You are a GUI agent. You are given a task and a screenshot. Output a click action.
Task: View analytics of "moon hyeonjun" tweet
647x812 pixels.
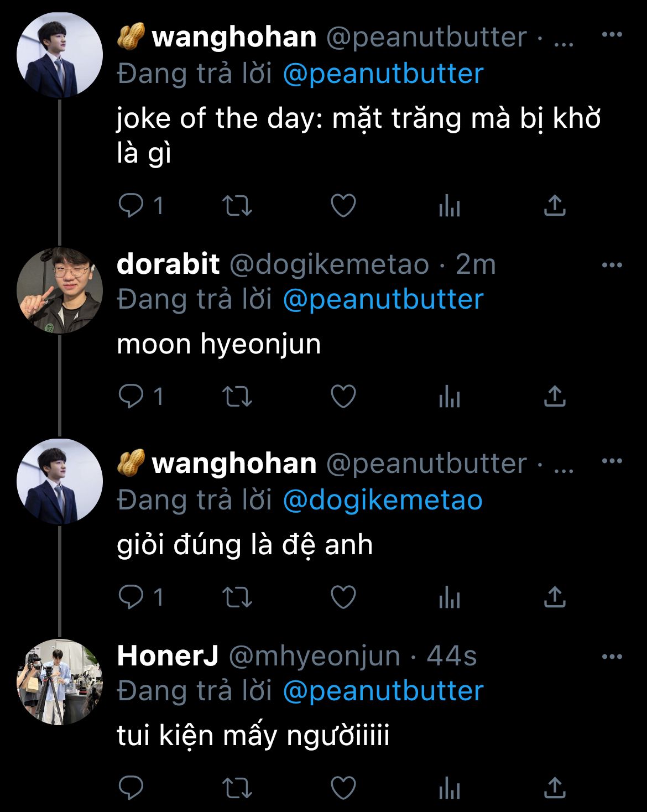point(449,397)
